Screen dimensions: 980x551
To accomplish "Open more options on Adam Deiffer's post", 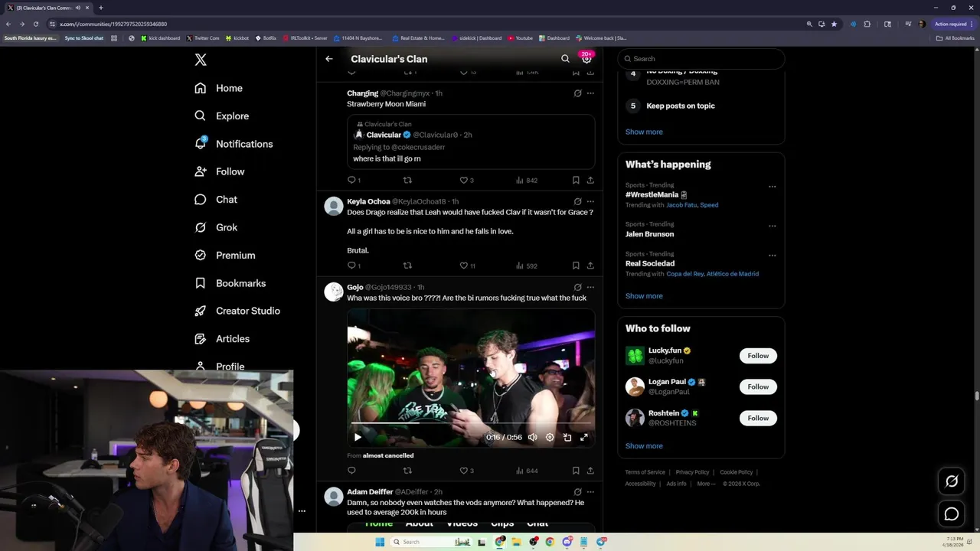I will coord(590,492).
